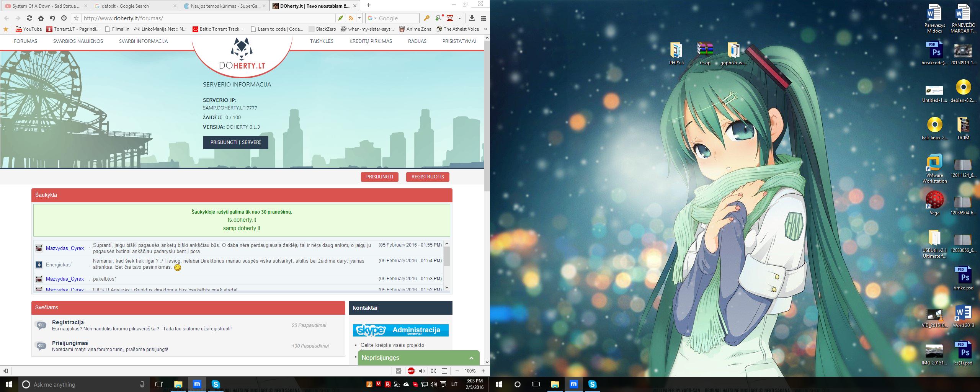Open the Action Center tray icon

[443, 384]
